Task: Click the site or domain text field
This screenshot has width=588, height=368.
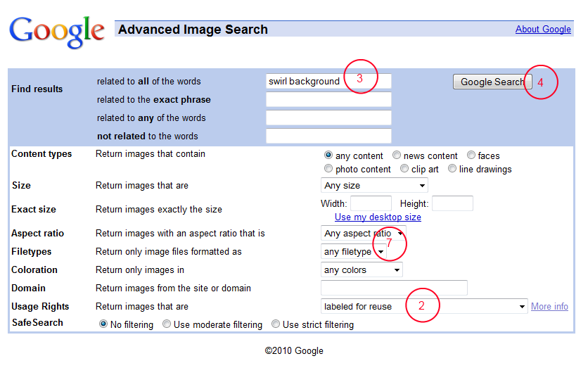Action: (x=394, y=288)
